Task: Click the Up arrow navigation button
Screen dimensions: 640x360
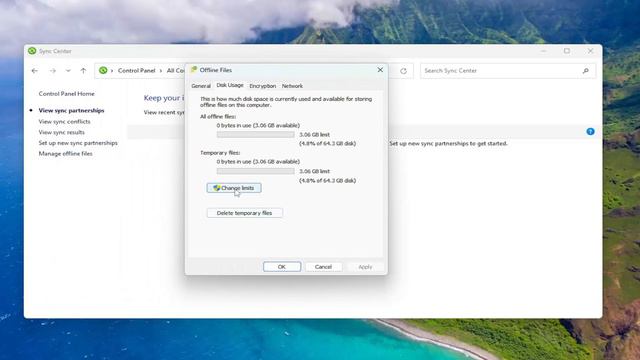Action: pos(83,71)
